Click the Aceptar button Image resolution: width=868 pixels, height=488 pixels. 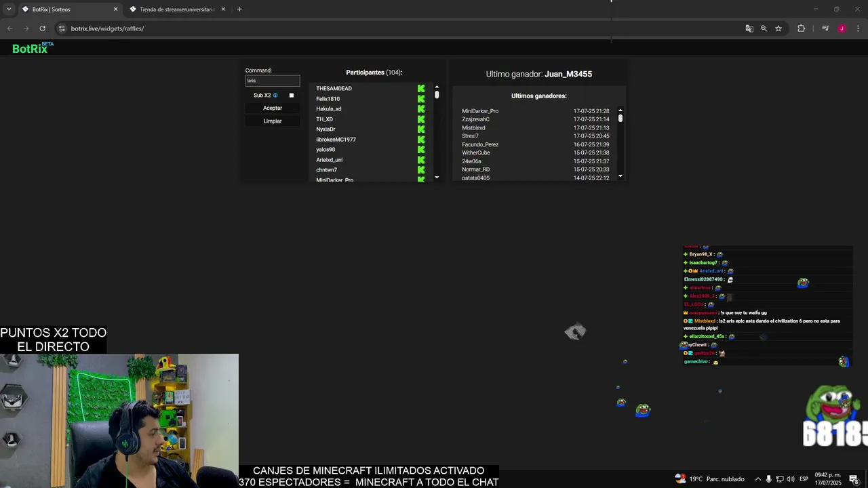(273, 108)
